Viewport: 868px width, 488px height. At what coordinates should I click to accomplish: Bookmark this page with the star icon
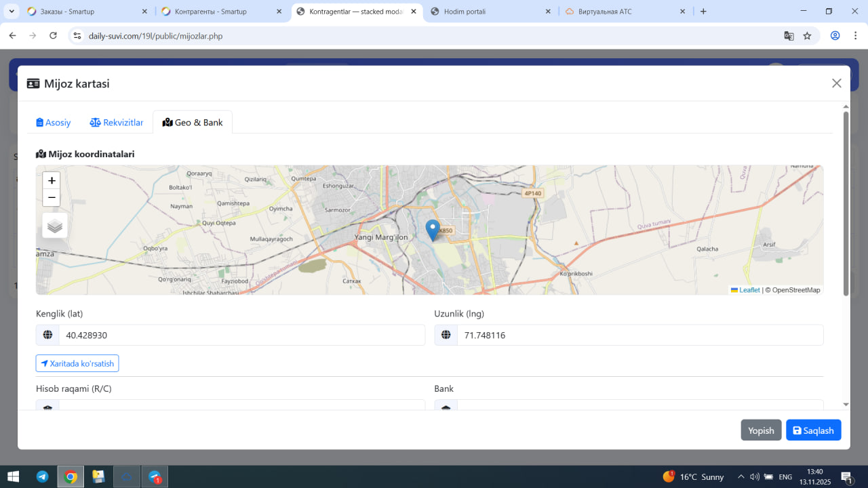[807, 36]
